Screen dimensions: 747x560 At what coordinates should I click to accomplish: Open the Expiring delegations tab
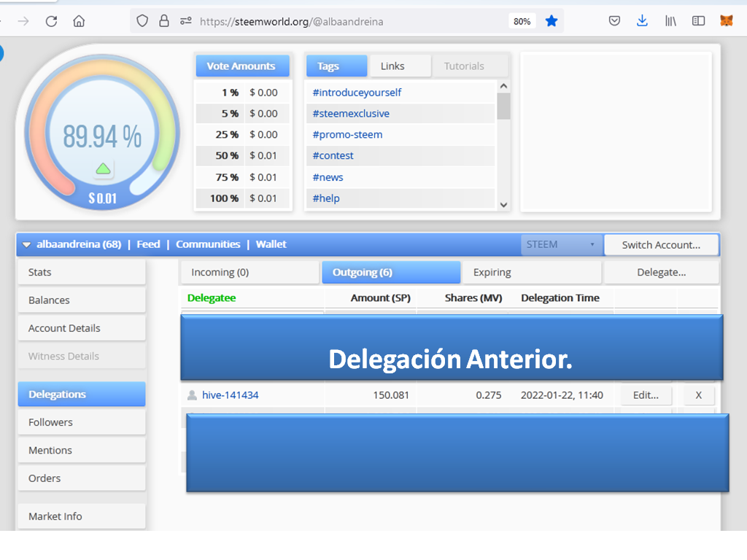click(532, 273)
